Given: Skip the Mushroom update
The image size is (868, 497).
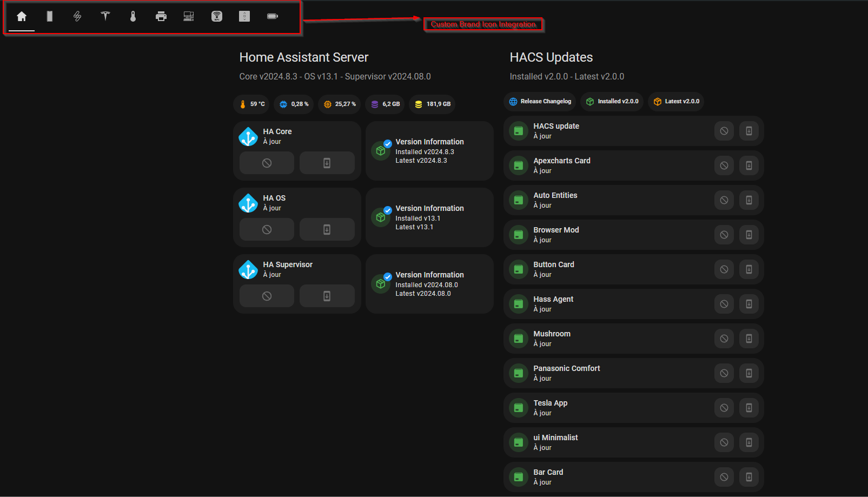Looking at the screenshot, I should pos(724,339).
